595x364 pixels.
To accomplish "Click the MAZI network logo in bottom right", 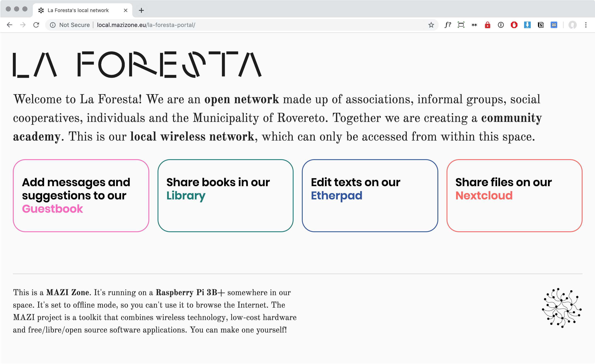I will pos(559,308).
